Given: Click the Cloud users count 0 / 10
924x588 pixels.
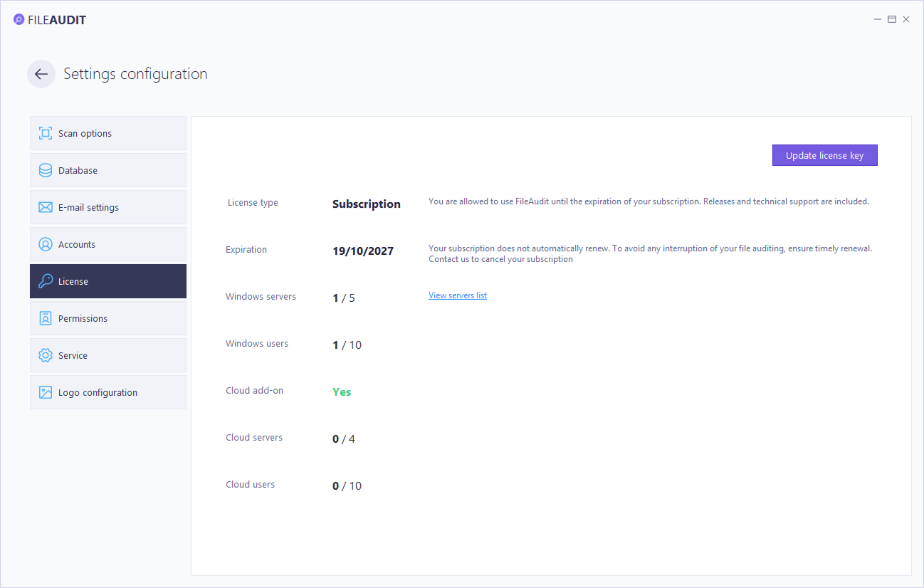Looking at the screenshot, I should coord(347,486).
